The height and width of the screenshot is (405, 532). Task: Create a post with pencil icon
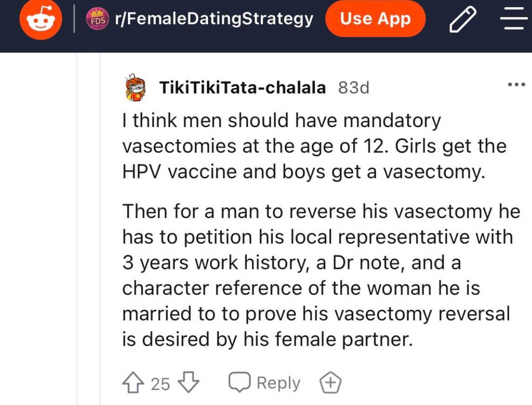pyautogui.click(x=463, y=20)
